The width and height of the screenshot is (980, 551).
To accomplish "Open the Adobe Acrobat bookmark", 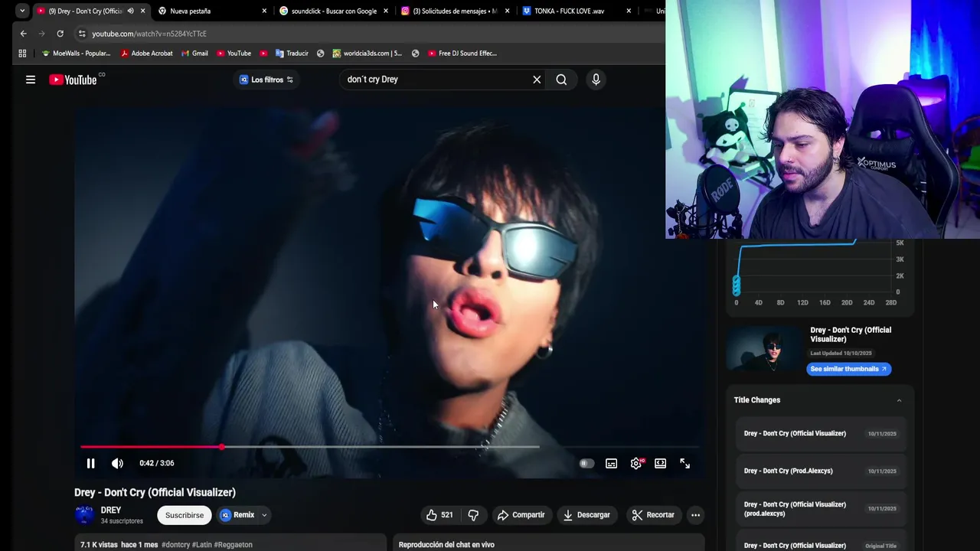I will click(x=146, y=54).
